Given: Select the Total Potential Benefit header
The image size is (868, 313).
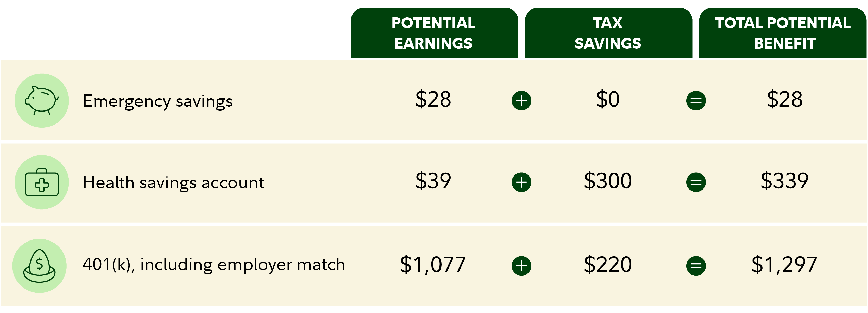Looking at the screenshot, I should (x=783, y=33).
